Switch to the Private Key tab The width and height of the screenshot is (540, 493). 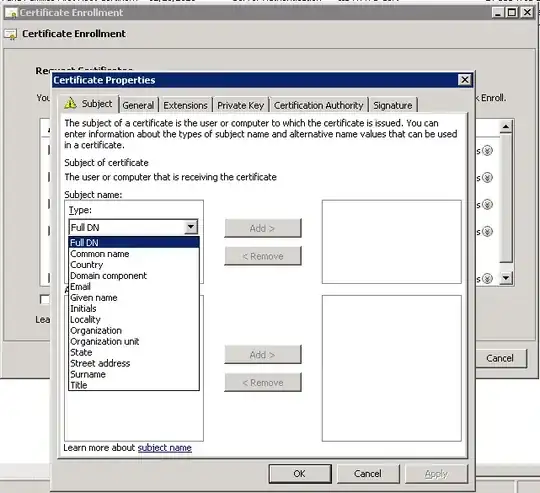[241, 105]
